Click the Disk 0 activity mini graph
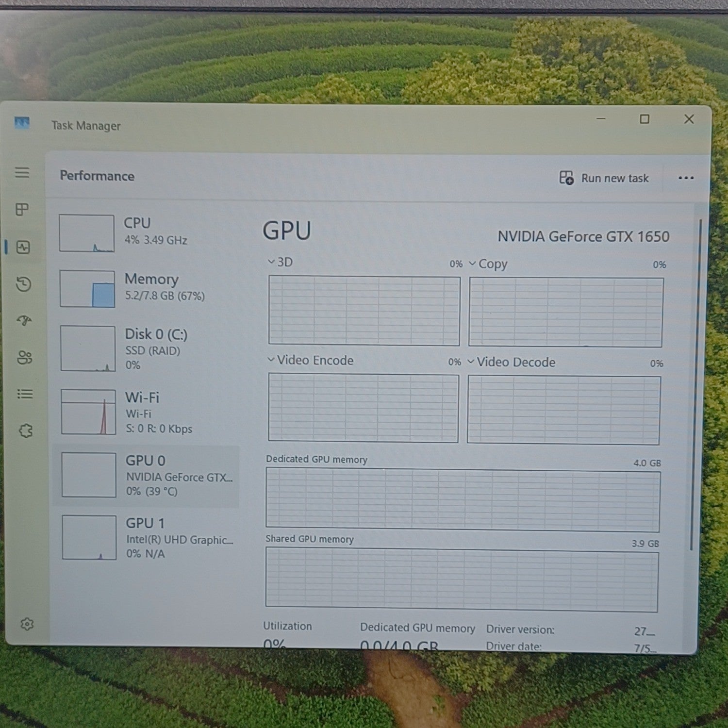This screenshot has height=728, width=728. coord(88,348)
